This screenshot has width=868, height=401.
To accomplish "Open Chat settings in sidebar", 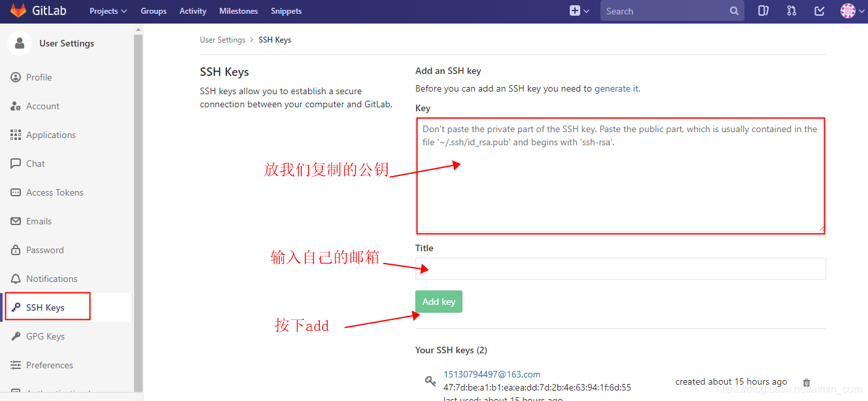I will pyautogui.click(x=35, y=164).
